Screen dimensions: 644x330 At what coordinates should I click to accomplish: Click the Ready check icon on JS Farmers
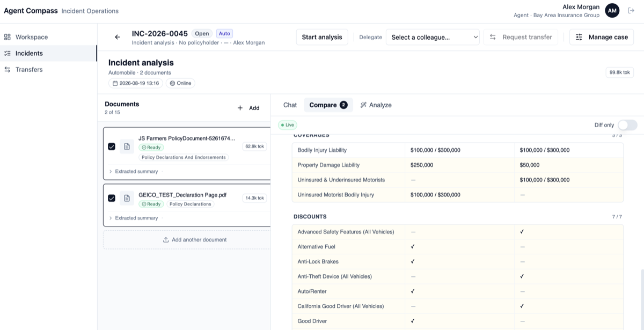(144, 147)
